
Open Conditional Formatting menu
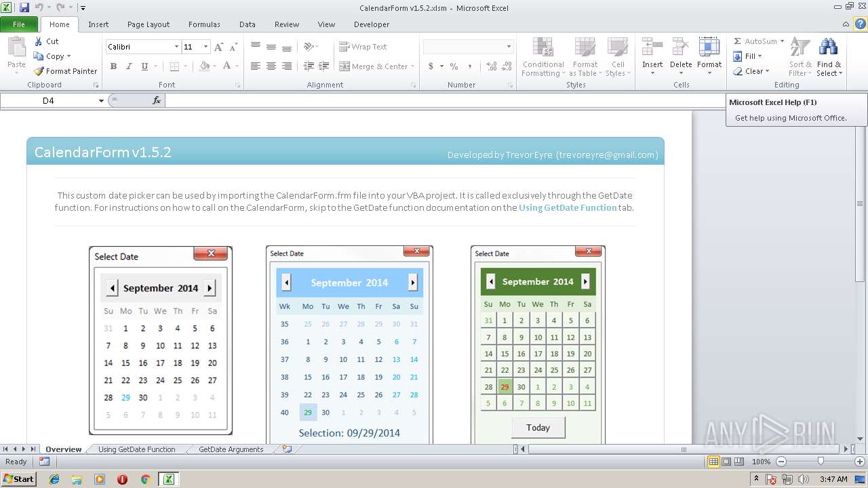coord(542,57)
